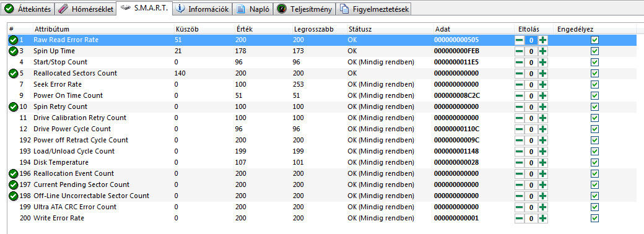Open the Figyelmeztetések tab
Viewport: 644px width, 234px height.
pyautogui.click(x=374, y=9)
